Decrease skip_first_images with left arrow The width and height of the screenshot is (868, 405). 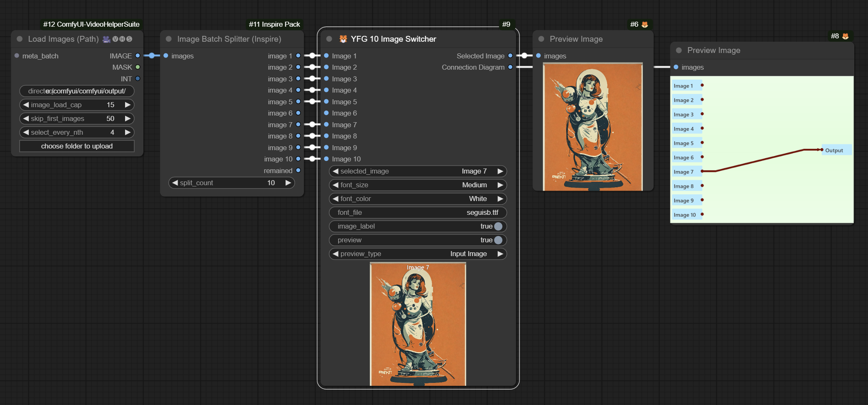(x=26, y=118)
